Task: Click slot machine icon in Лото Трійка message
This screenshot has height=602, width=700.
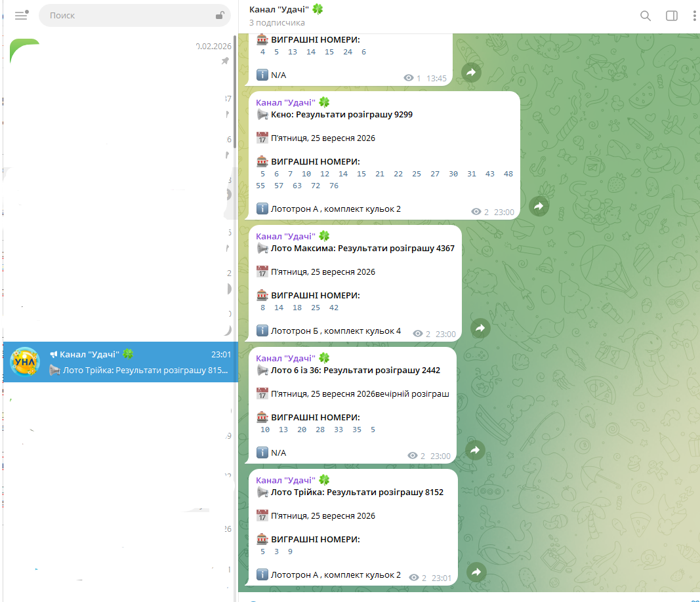Action: pos(262,539)
